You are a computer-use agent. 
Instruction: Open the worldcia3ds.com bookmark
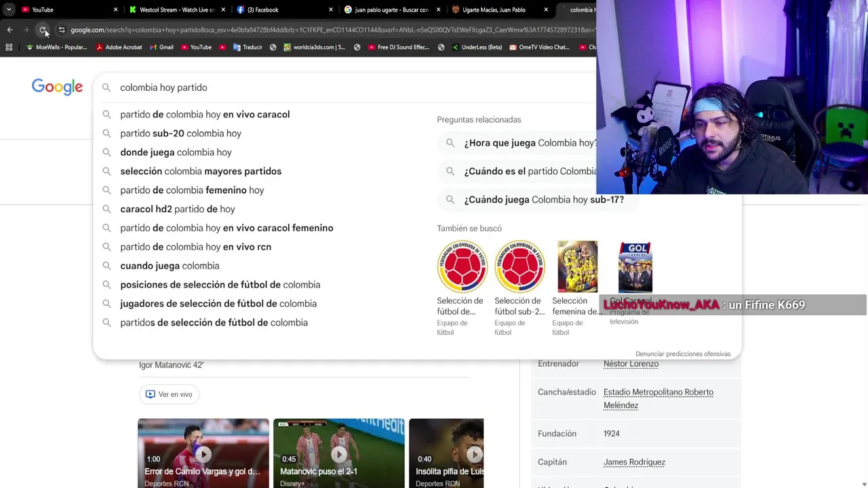coord(314,47)
